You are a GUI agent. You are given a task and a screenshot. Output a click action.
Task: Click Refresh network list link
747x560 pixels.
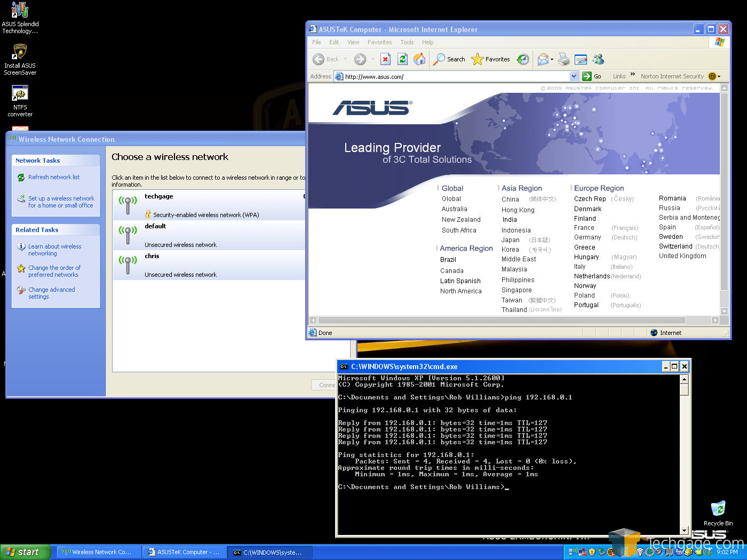point(54,177)
